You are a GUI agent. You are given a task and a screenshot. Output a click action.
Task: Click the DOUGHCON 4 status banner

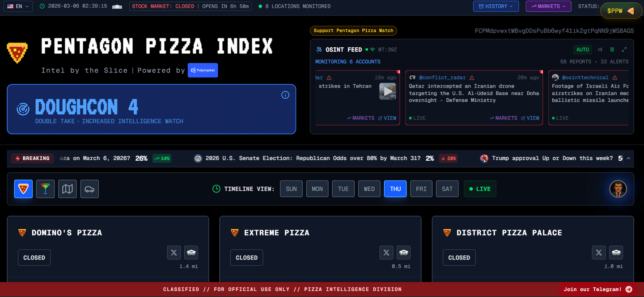pos(151,109)
